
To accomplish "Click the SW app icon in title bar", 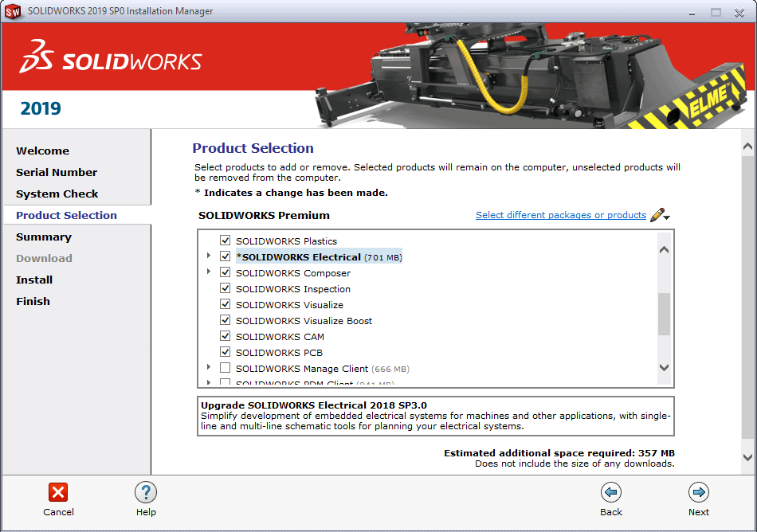I will pos(13,11).
